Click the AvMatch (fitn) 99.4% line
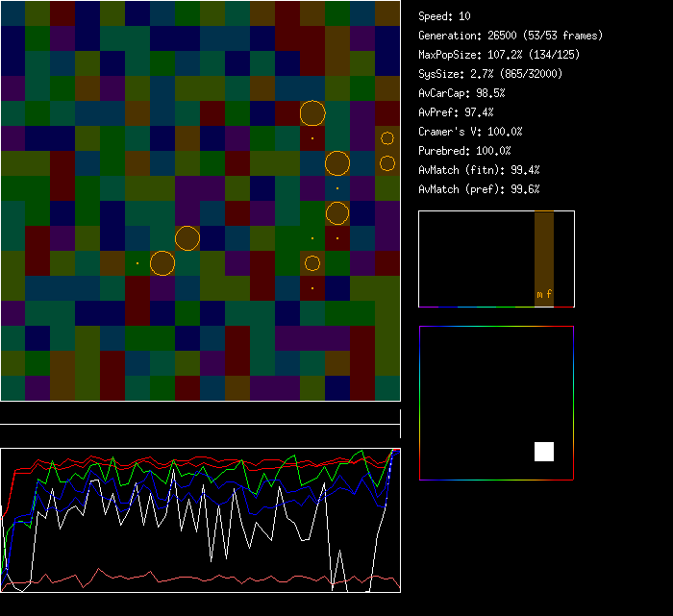This screenshot has height=616, width=673. click(479, 170)
